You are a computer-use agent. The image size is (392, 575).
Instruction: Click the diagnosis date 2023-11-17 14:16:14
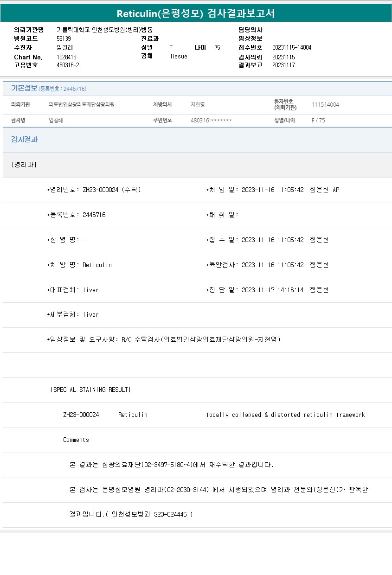272,290
